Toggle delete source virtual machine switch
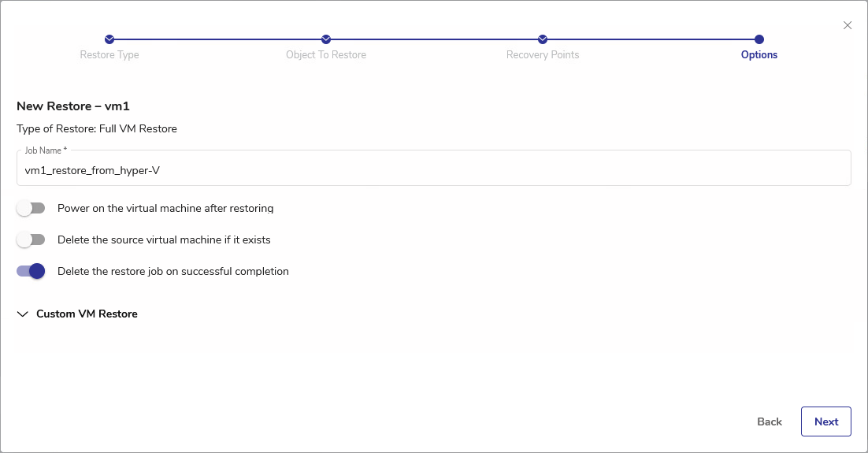Screen dimensions: 868x453 click(32, 239)
